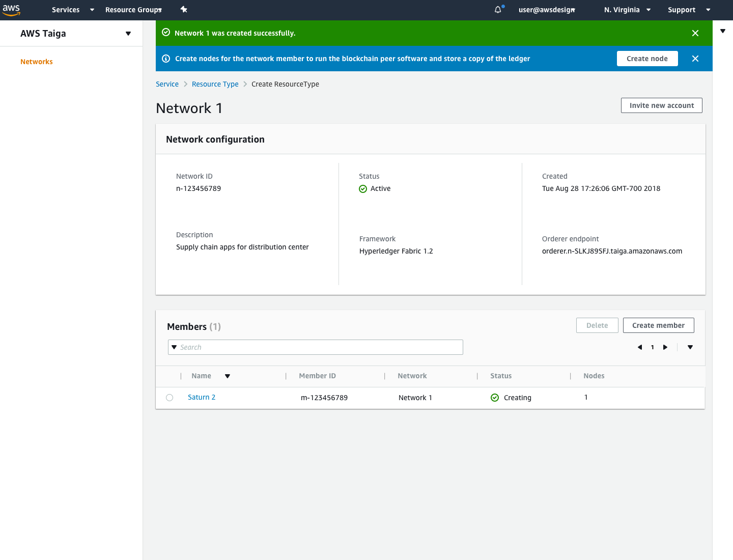Click Invite new account button
The image size is (733, 560).
click(x=661, y=105)
